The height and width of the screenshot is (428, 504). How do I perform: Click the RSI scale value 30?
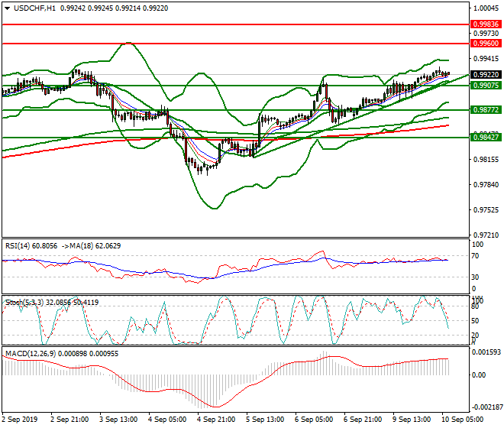(x=476, y=277)
